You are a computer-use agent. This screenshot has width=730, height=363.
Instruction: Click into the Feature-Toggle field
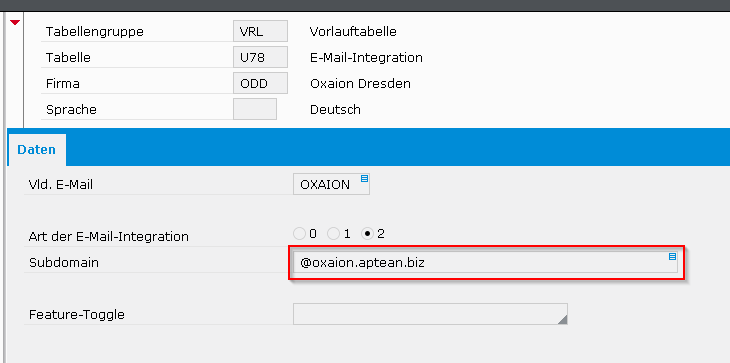(x=430, y=314)
